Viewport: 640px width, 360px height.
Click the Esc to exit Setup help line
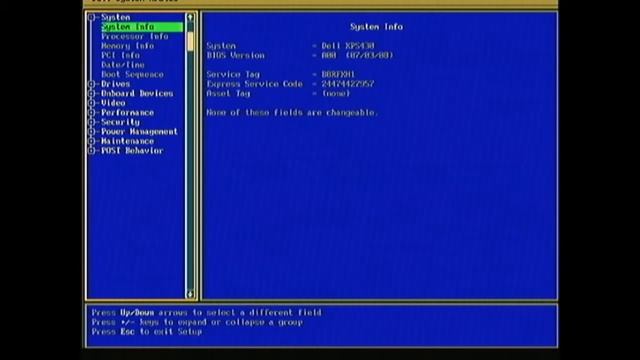click(147, 331)
